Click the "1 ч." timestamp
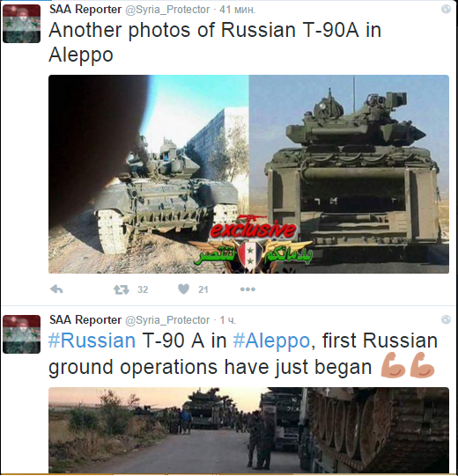This screenshot has width=458, height=476. 227,320
